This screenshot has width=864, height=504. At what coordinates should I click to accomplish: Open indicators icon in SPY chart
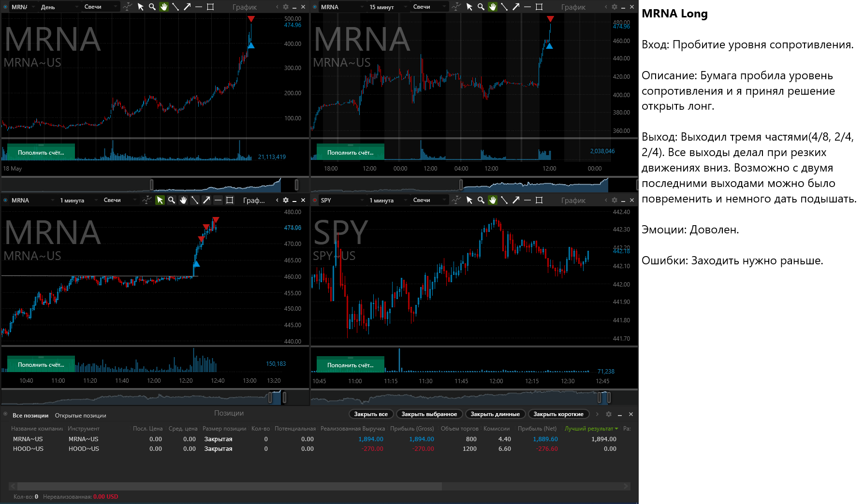pyautogui.click(x=456, y=200)
